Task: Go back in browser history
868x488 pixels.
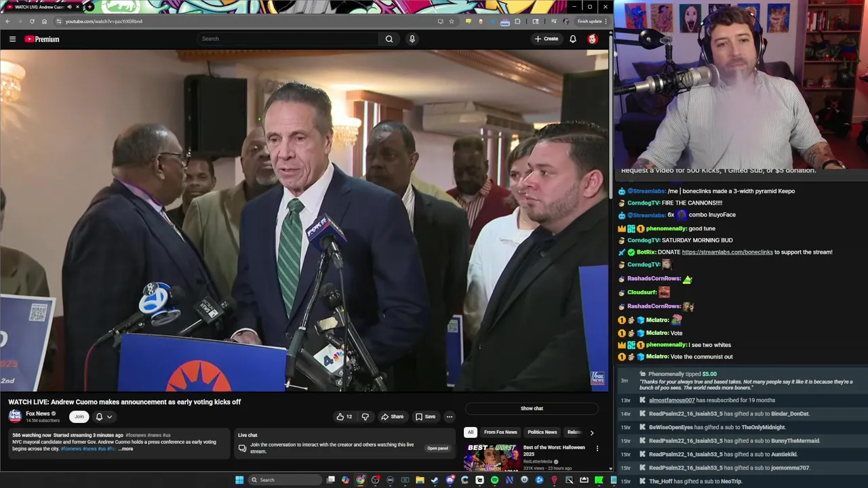Action: click(7, 21)
